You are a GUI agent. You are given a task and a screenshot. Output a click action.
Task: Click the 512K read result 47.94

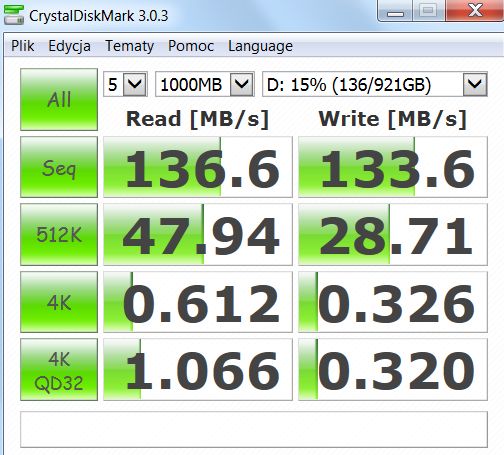198,234
